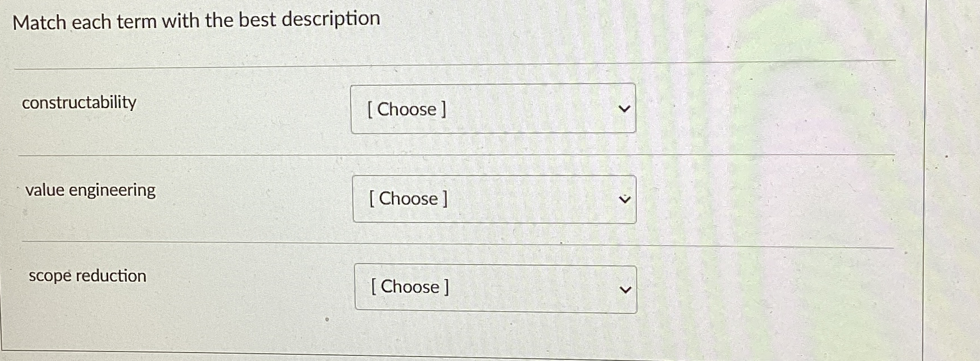Select the value engineering term label
The width and height of the screenshot is (980, 361).
[x=90, y=190]
